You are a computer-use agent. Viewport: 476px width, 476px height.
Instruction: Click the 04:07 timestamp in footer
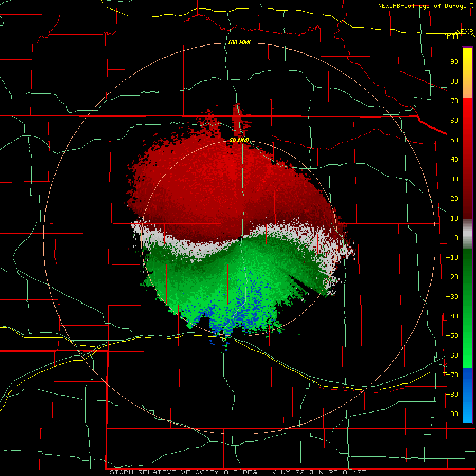355,472
